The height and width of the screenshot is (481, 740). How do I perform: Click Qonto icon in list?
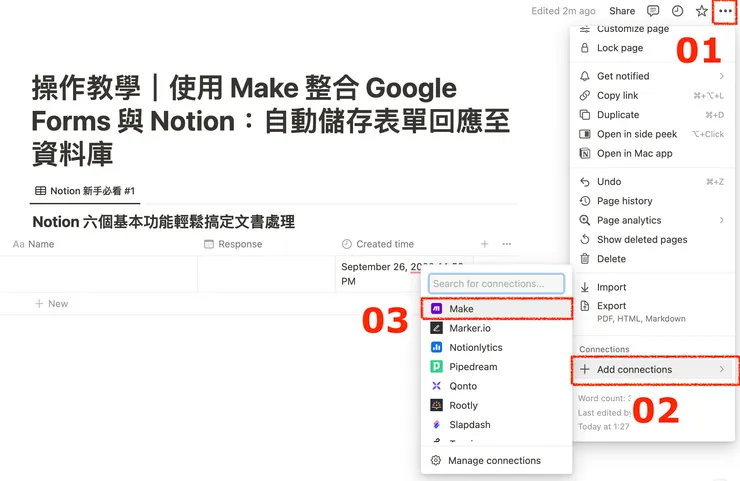[436, 386]
